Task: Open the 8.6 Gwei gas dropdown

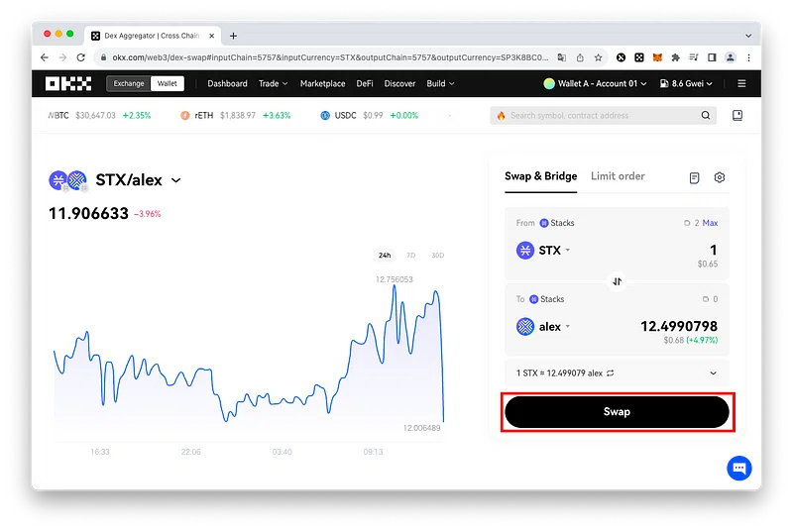Action: pos(686,83)
